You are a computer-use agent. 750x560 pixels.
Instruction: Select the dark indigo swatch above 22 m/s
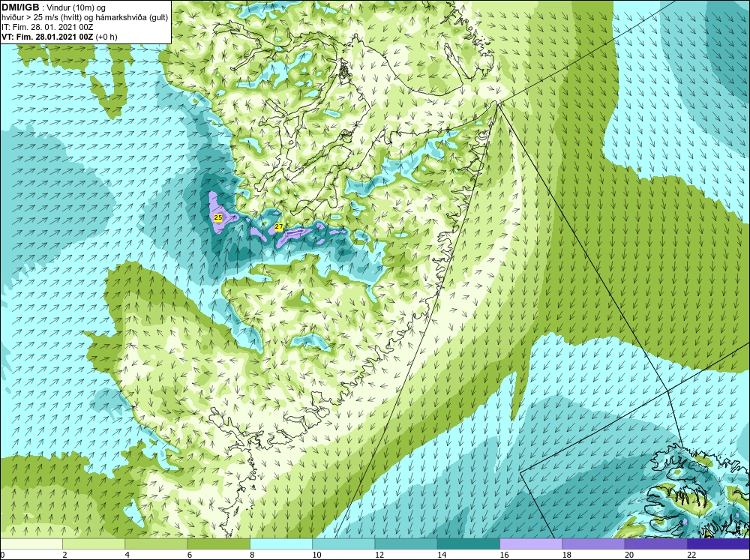click(718, 544)
